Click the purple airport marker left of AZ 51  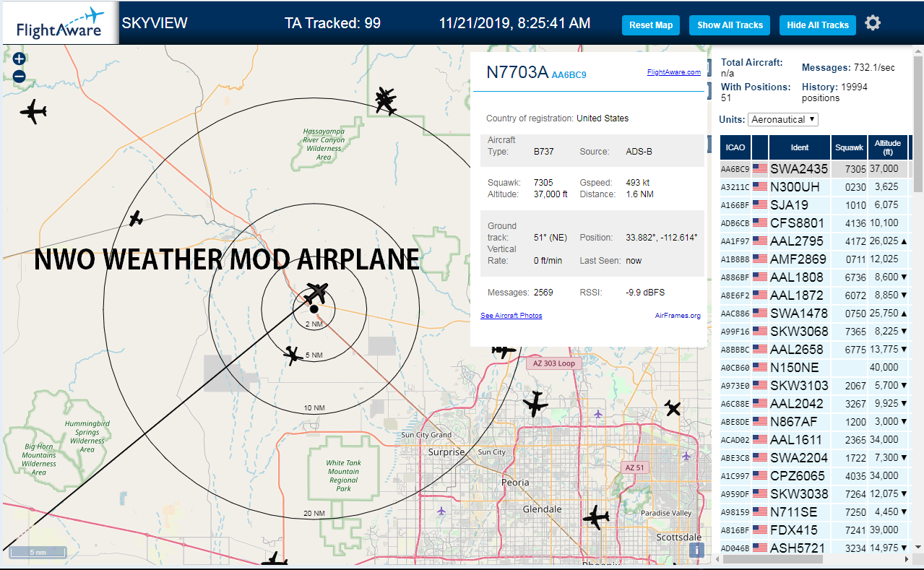[x=597, y=414]
